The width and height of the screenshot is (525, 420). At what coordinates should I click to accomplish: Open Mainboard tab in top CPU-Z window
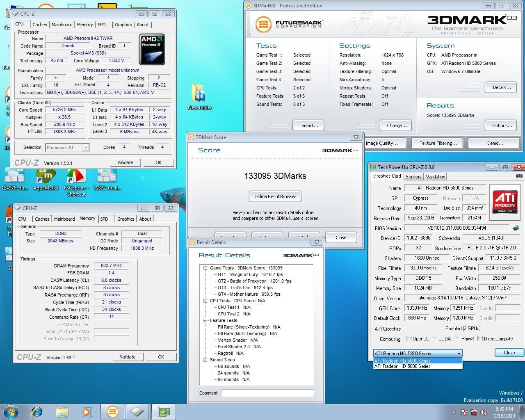[62, 25]
